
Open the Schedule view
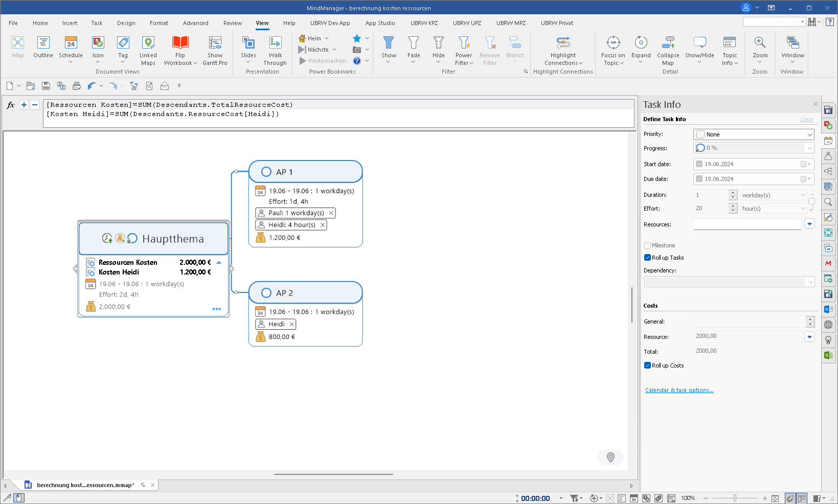pos(71,50)
